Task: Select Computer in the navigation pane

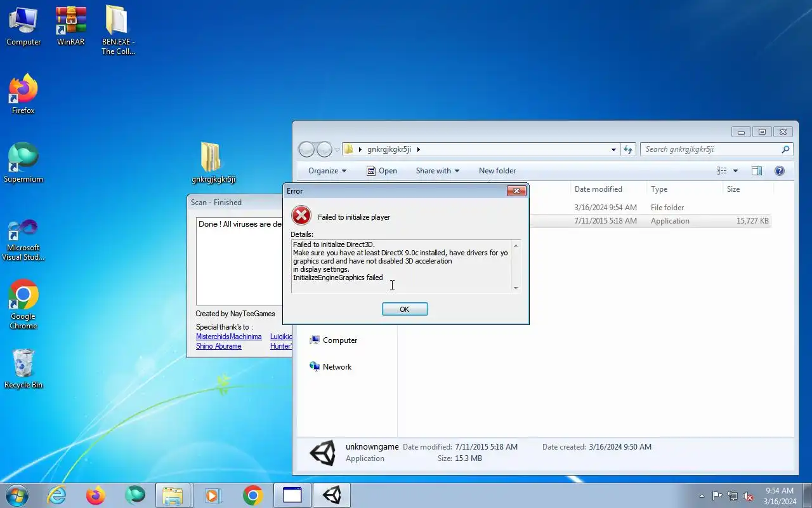Action: coord(334,340)
